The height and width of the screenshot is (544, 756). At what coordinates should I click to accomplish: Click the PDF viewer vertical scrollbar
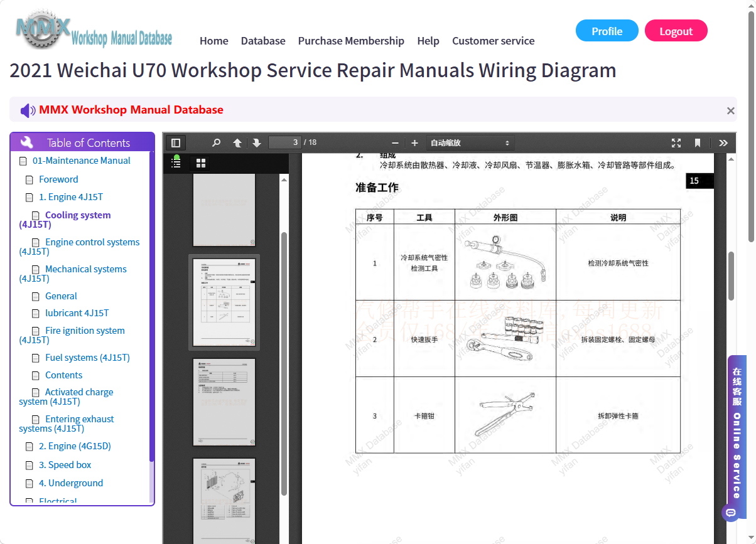click(x=731, y=276)
